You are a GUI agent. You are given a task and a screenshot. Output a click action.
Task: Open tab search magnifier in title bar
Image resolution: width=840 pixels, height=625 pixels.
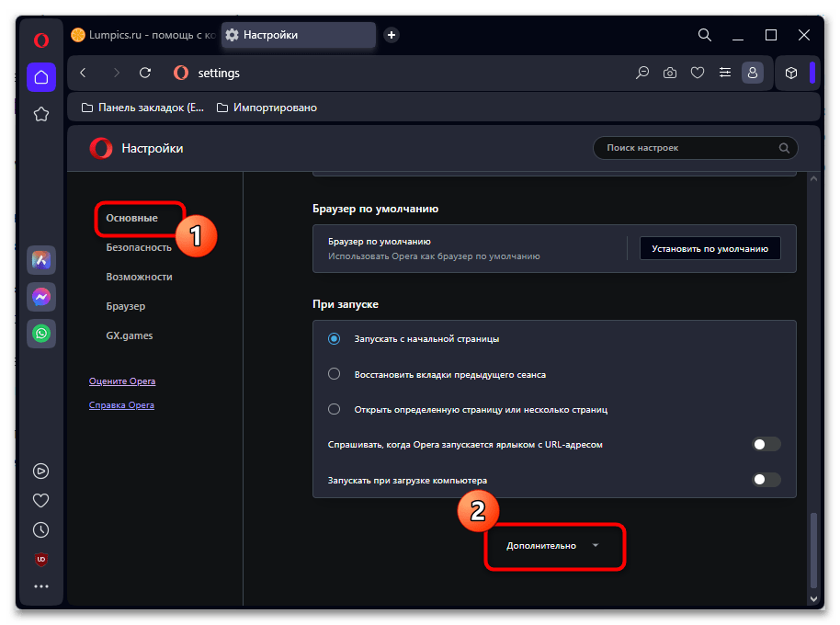coord(705,35)
